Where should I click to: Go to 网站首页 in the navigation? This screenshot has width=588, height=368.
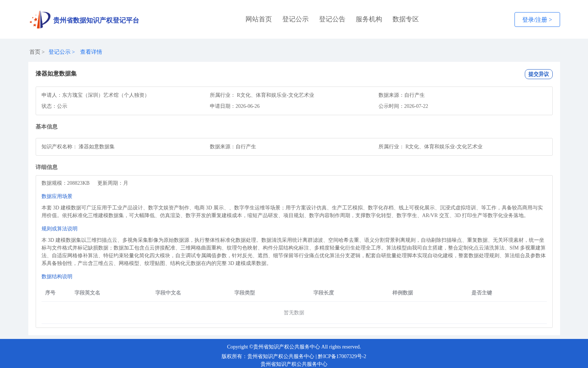point(259,19)
